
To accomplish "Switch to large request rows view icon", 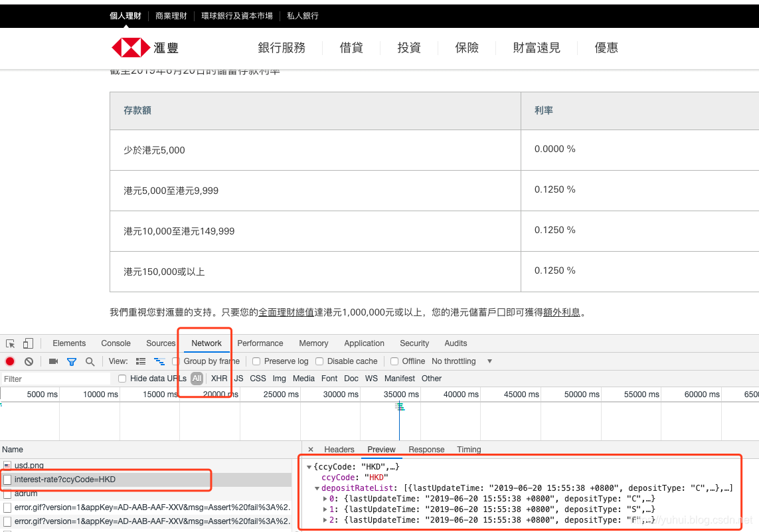I will pos(141,361).
